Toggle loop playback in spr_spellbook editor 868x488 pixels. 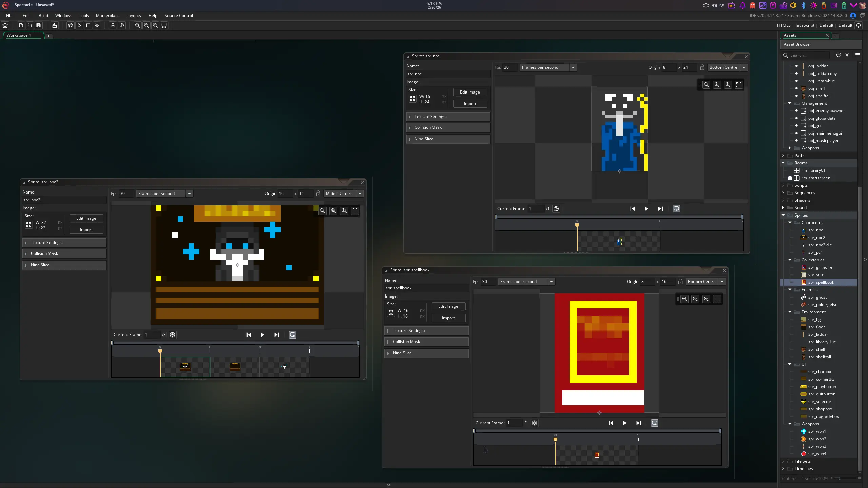(x=654, y=423)
